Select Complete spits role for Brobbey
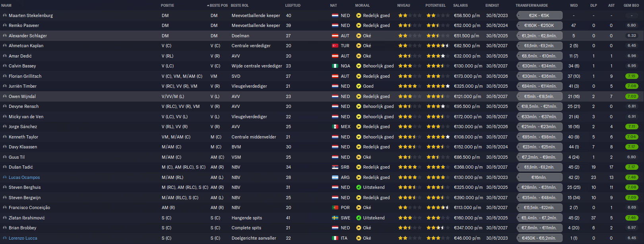This screenshot has height=244, width=644. [246, 228]
